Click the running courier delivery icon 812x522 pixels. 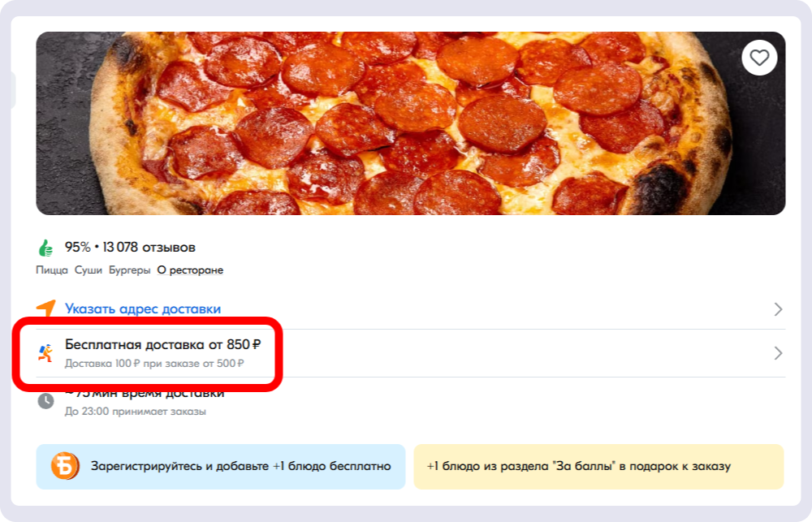pos(45,352)
